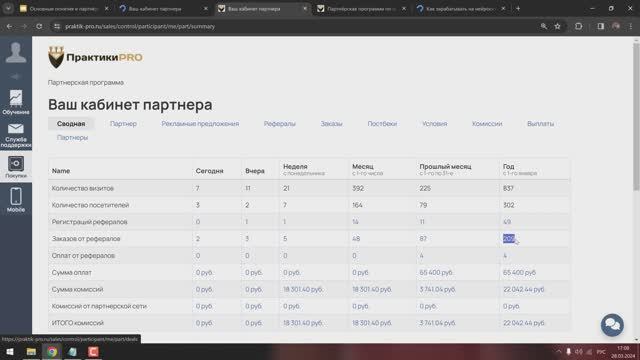
Task: Toggle the browser side panel icon
Action: click(x=600, y=26)
